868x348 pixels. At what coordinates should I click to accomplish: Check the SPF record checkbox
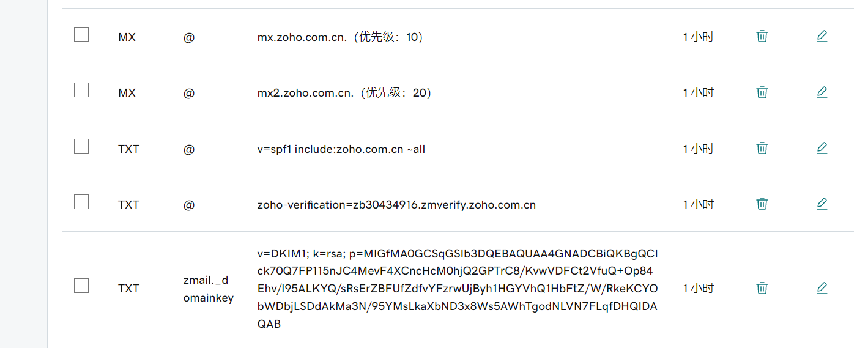[81, 146]
